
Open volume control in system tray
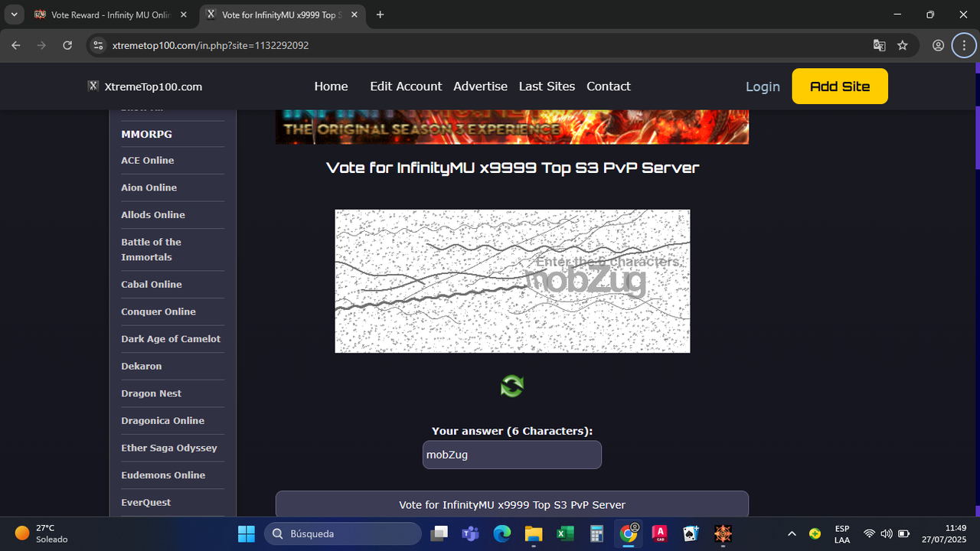tap(887, 533)
